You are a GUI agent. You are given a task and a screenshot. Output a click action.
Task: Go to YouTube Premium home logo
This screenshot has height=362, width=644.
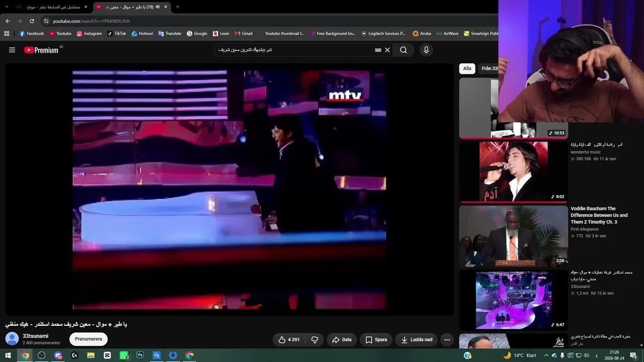pyautogui.click(x=41, y=50)
